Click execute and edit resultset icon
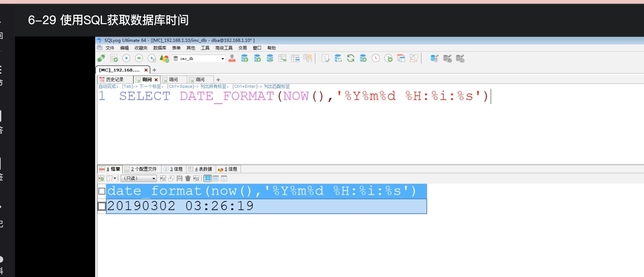The width and height of the screenshot is (644, 277). pos(152,58)
